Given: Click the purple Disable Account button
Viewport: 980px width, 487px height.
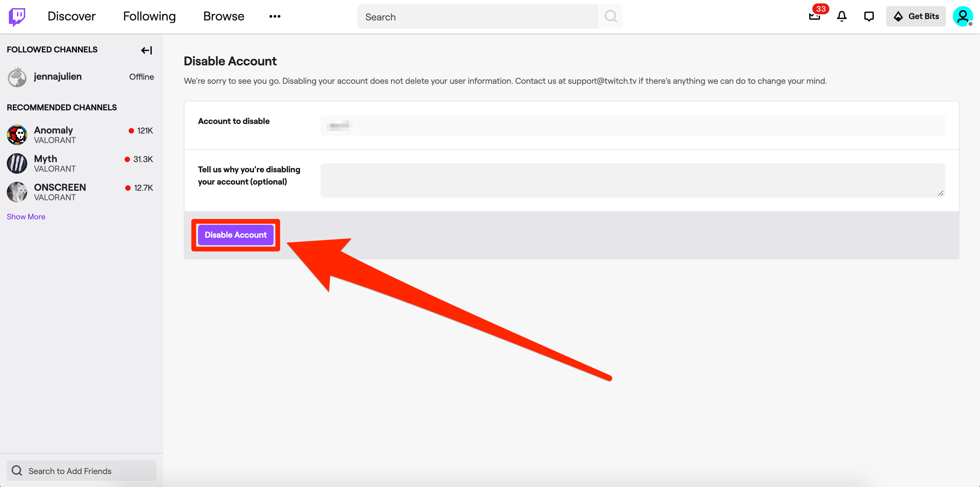Looking at the screenshot, I should 235,235.
